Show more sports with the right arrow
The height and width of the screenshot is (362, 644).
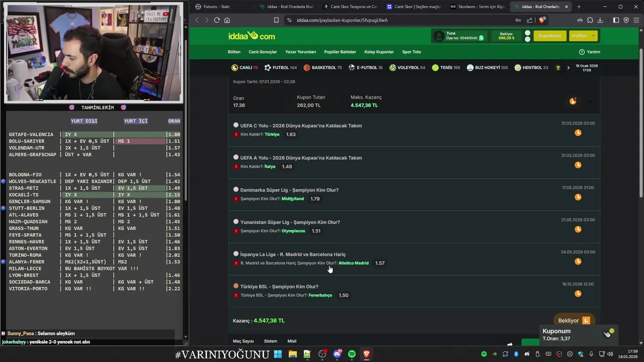pos(568,67)
